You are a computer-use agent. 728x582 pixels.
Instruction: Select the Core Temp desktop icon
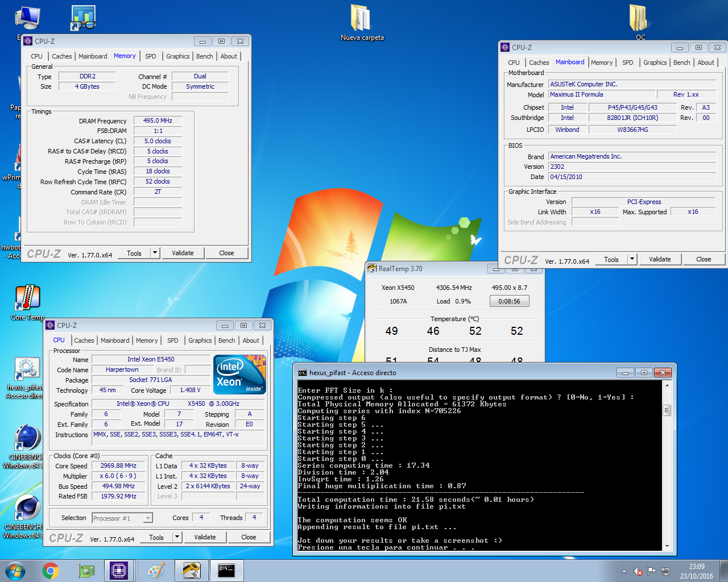27,302
